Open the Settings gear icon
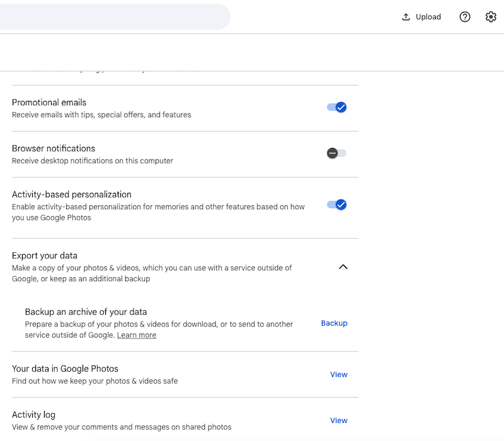 point(491,17)
